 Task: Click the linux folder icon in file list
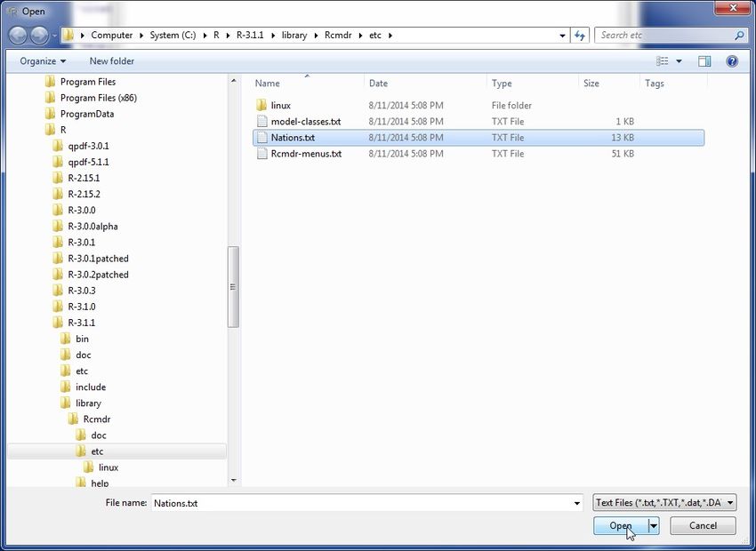point(261,105)
